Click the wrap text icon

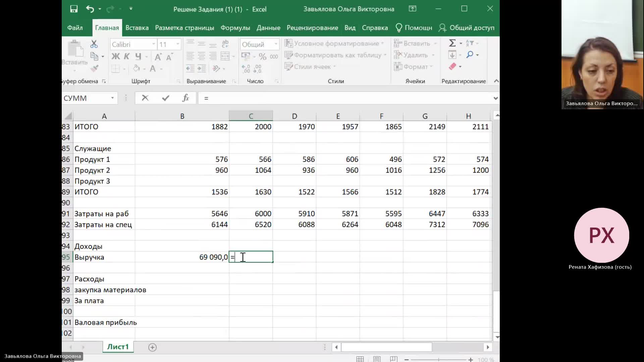click(225, 44)
